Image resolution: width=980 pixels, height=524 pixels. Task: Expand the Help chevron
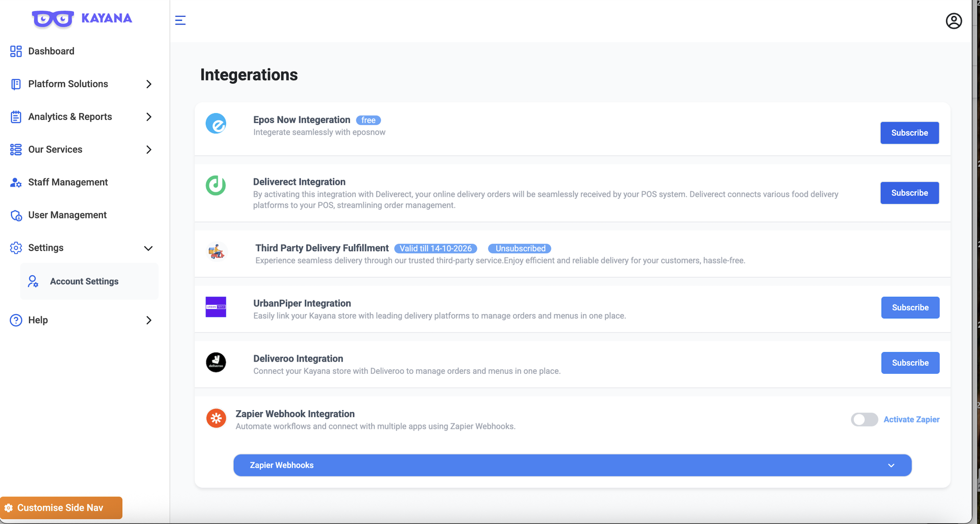[149, 320]
